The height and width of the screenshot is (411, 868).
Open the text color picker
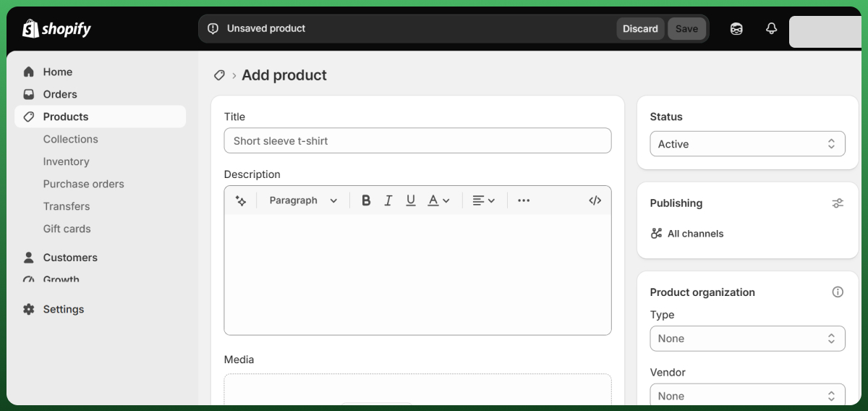(438, 200)
